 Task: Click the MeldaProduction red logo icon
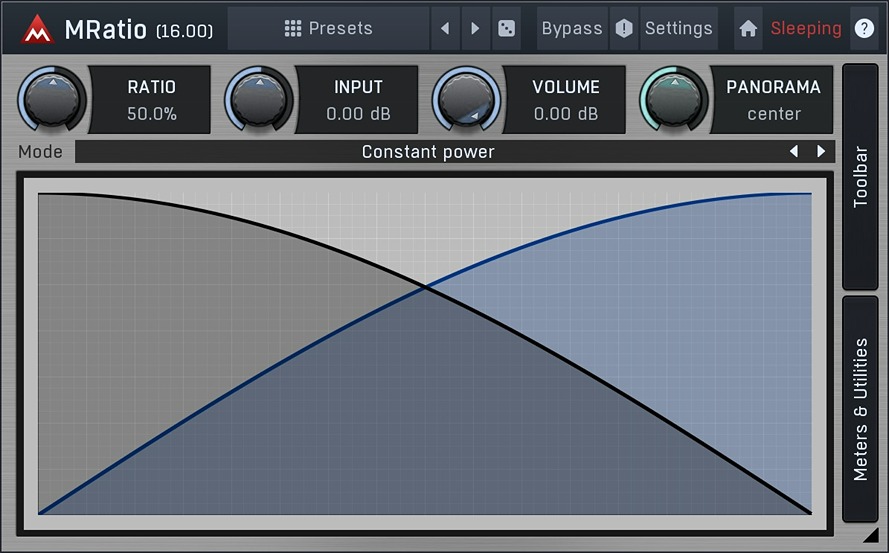(37, 29)
